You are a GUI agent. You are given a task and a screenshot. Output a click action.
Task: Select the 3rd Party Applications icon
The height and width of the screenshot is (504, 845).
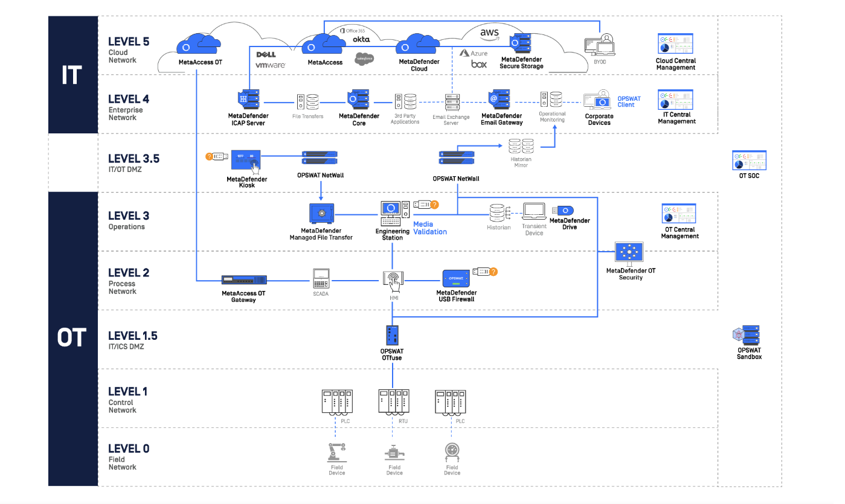(405, 101)
